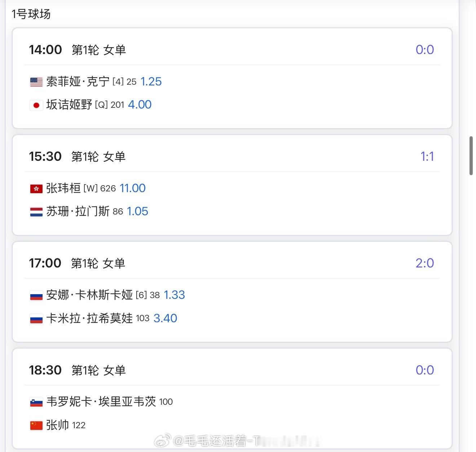Select the 1.05 odds for 拉门斯
476x452 pixels.
tap(137, 211)
